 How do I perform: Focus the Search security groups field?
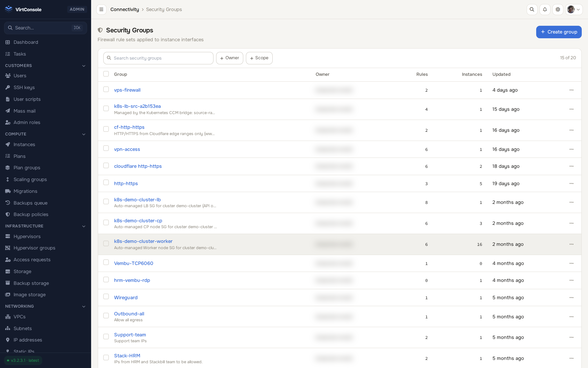tap(158, 58)
